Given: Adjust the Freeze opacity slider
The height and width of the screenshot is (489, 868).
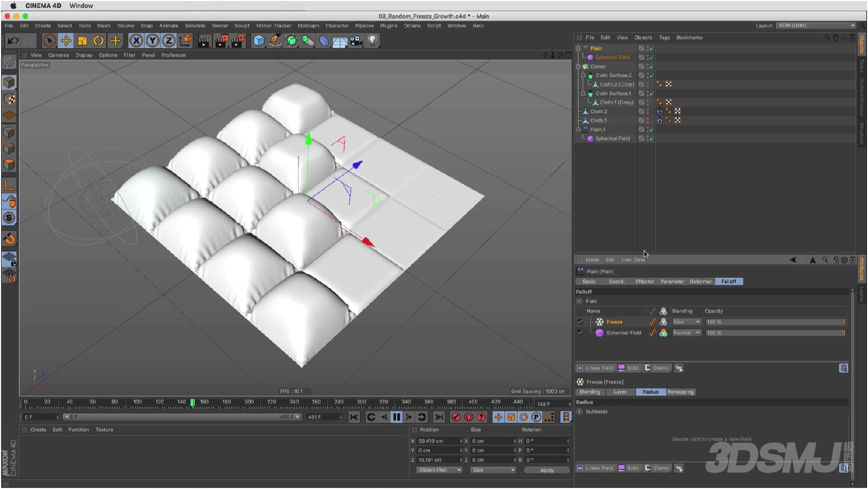Looking at the screenshot, I should tap(775, 322).
